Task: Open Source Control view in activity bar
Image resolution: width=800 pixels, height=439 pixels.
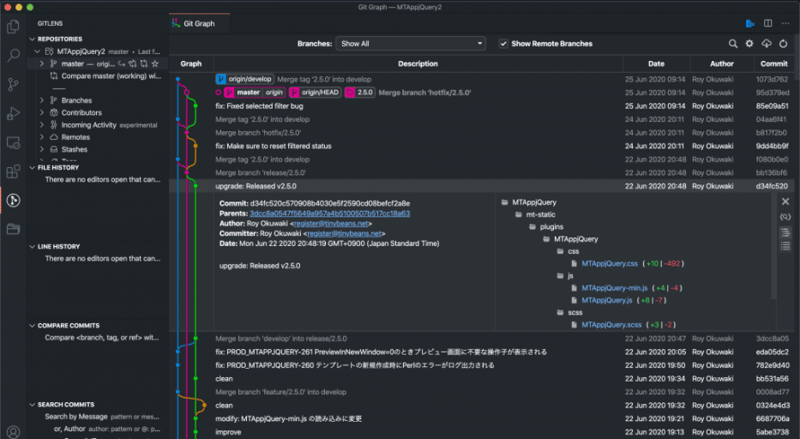Action: click(13, 85)
